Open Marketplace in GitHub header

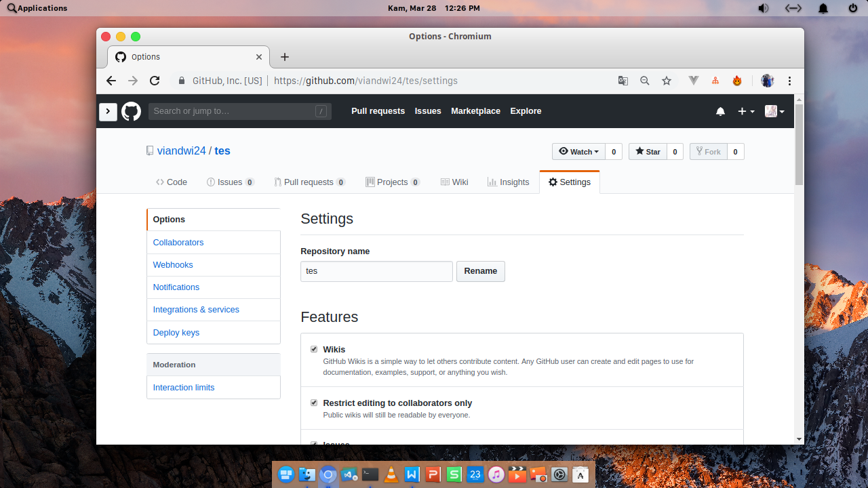point(475,111)
